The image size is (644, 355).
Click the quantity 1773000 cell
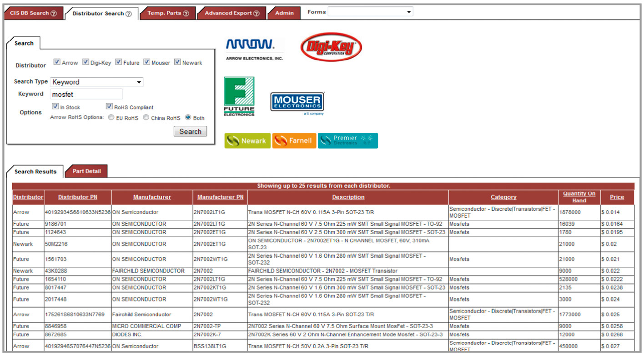(579, 315)
